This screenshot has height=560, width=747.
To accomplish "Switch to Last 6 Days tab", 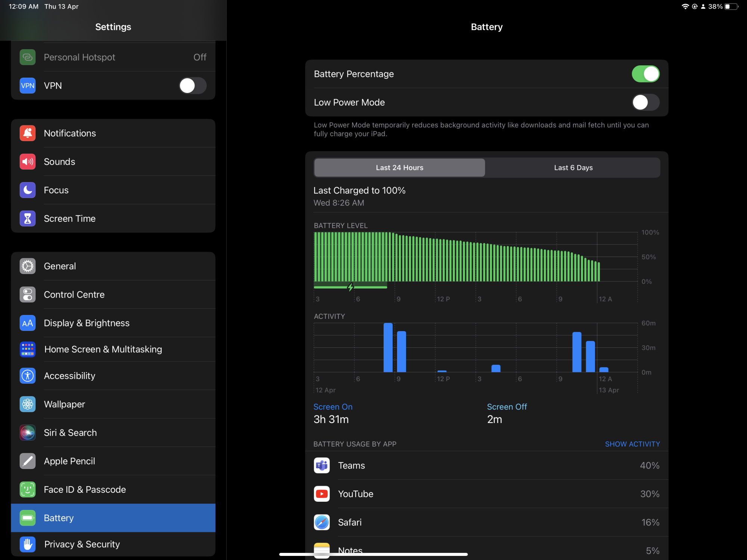I will pyautogui.click(x=573, y=168).
